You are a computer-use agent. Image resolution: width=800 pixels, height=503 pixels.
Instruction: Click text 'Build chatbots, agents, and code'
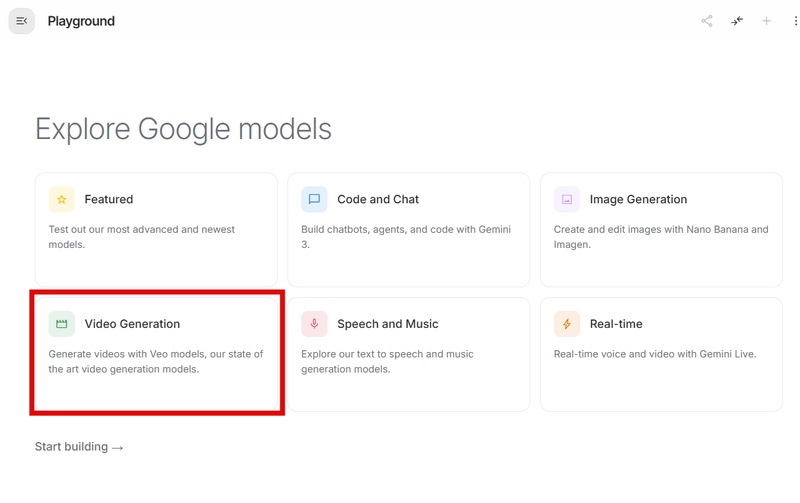(377, 230)
